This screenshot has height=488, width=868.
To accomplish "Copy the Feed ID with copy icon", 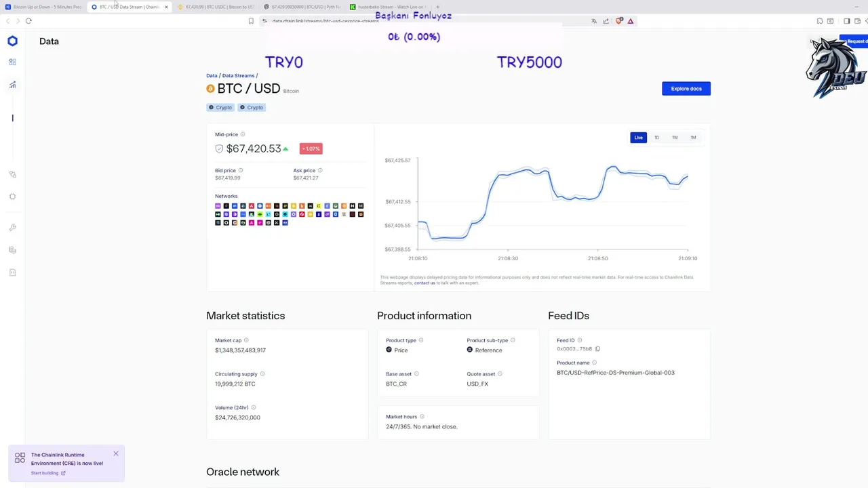I will 597,349.
